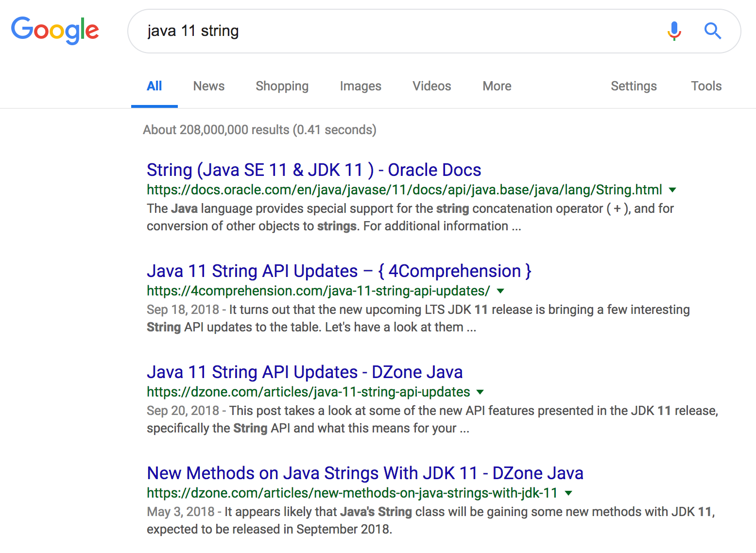The height and width of the screenshot is (553, 756).
Task: Open search Settings
Action: coord(634,86)
